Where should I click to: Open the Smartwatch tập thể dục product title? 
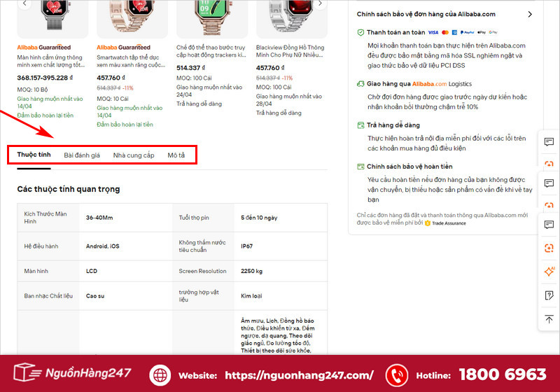point(131,61)
